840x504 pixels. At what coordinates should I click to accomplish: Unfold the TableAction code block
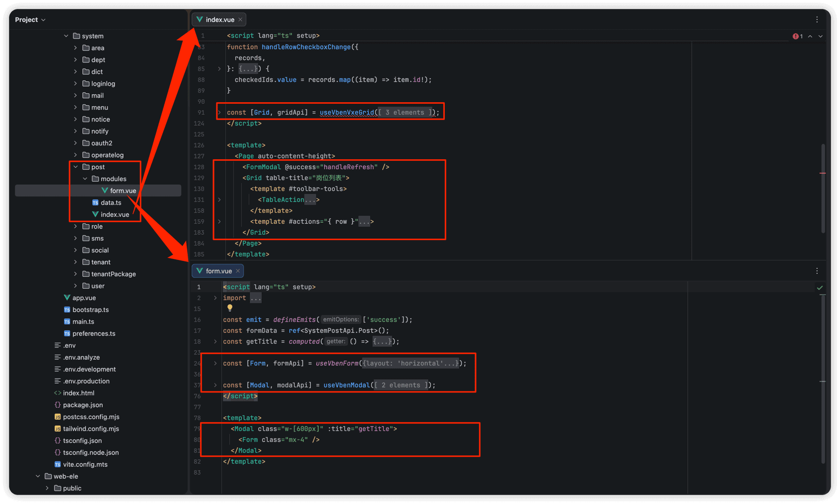coord(219,200)
